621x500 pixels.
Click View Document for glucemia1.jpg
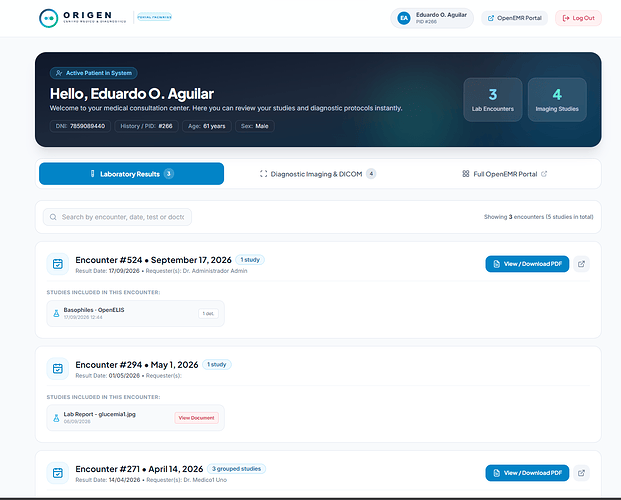click(x=196, y=418)
